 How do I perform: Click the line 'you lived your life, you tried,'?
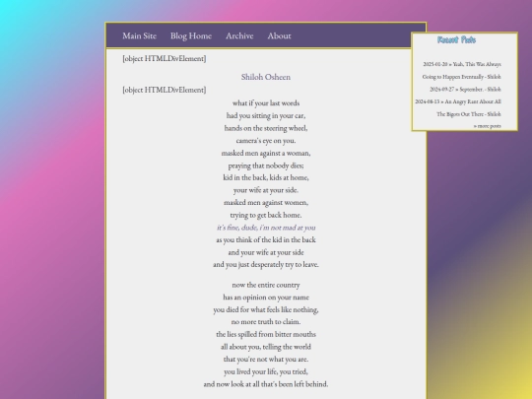click(x=266, y=371)
